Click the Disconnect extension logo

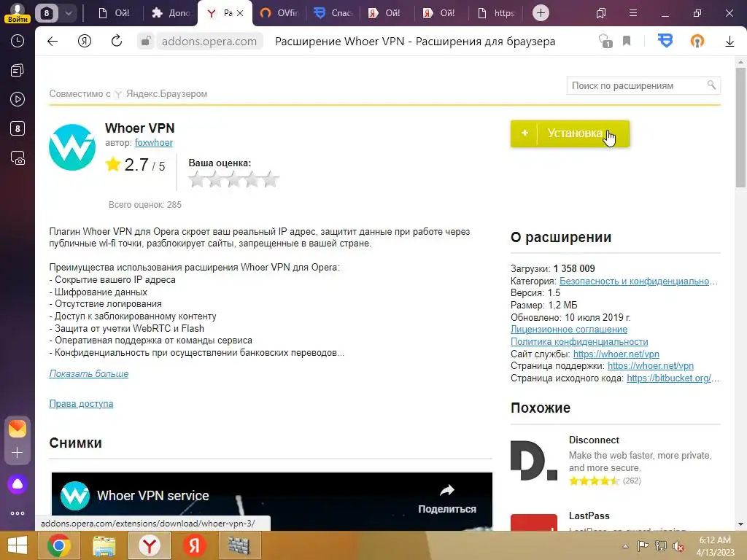(533, 459)
